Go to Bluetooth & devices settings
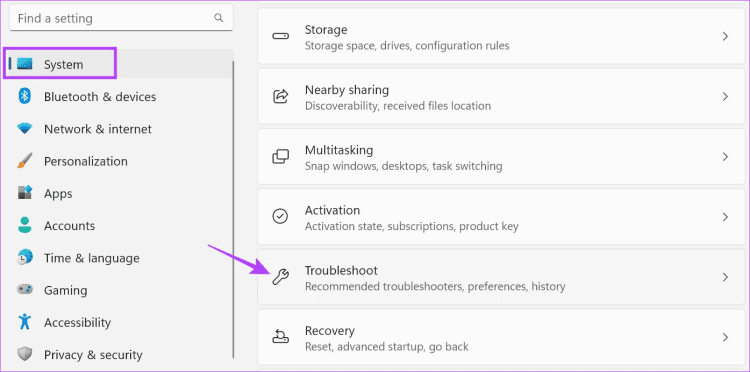The width and height of the screenshot is (750, 372). tap(100, 97)
